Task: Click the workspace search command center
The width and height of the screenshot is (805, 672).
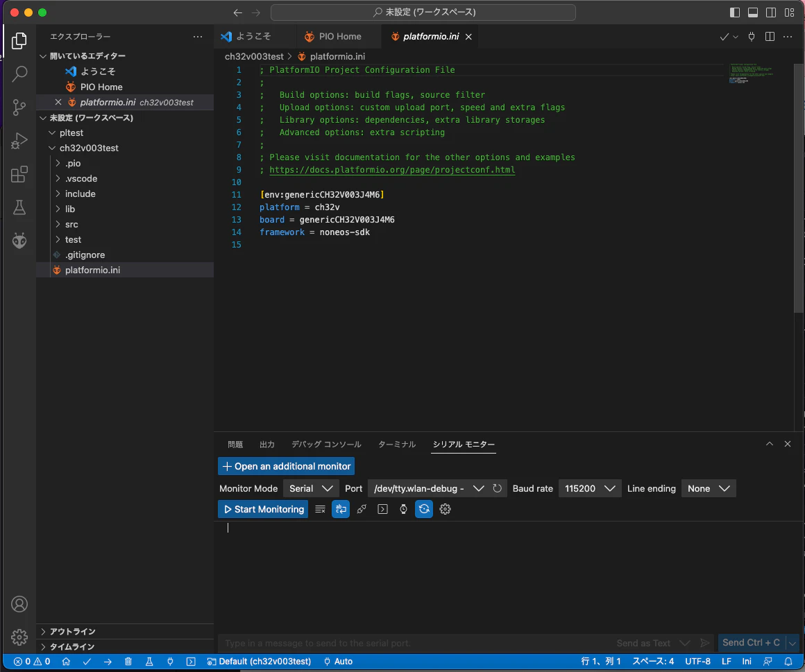Action: [x=423, y=12]
